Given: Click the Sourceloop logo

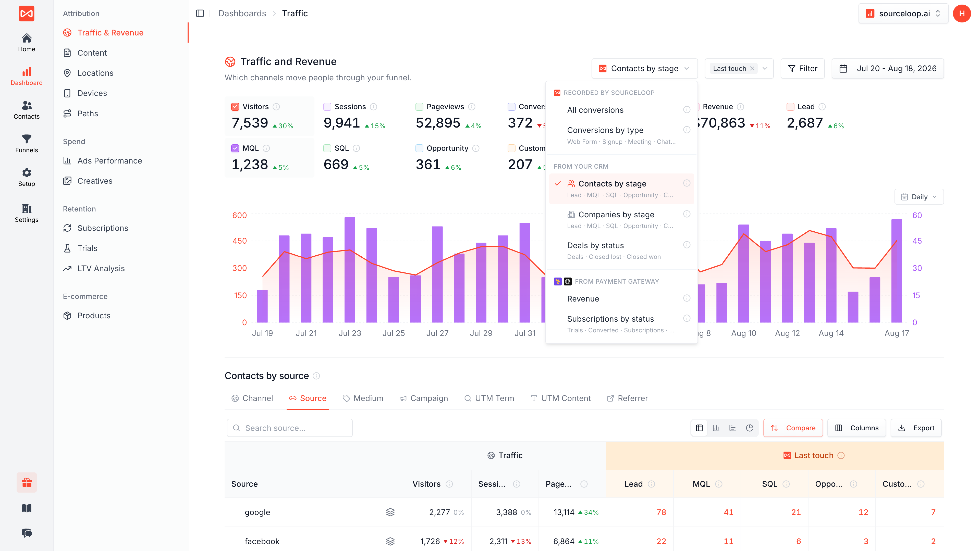Looking at the screenshot, I should [27, 13].
